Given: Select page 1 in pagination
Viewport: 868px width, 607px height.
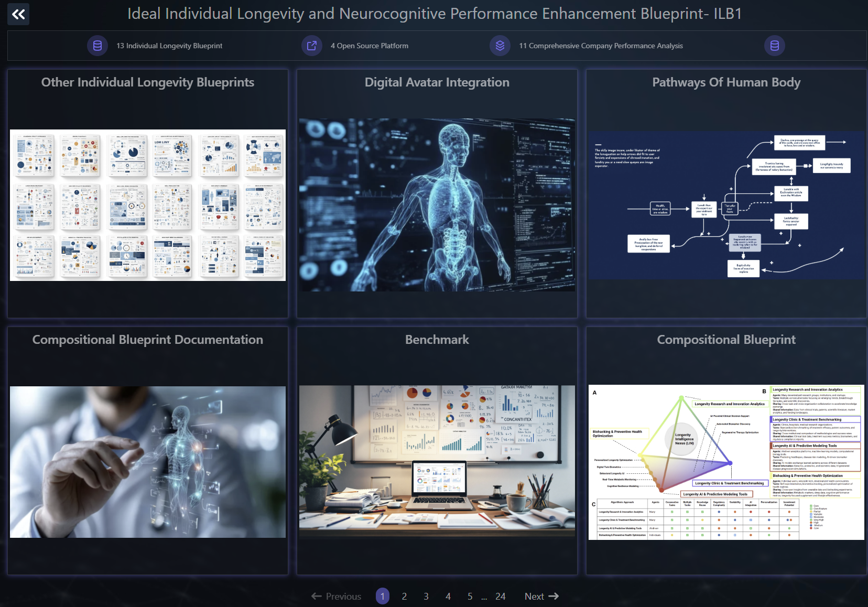Looking at the screenshot, I should (x=383, y=596).
